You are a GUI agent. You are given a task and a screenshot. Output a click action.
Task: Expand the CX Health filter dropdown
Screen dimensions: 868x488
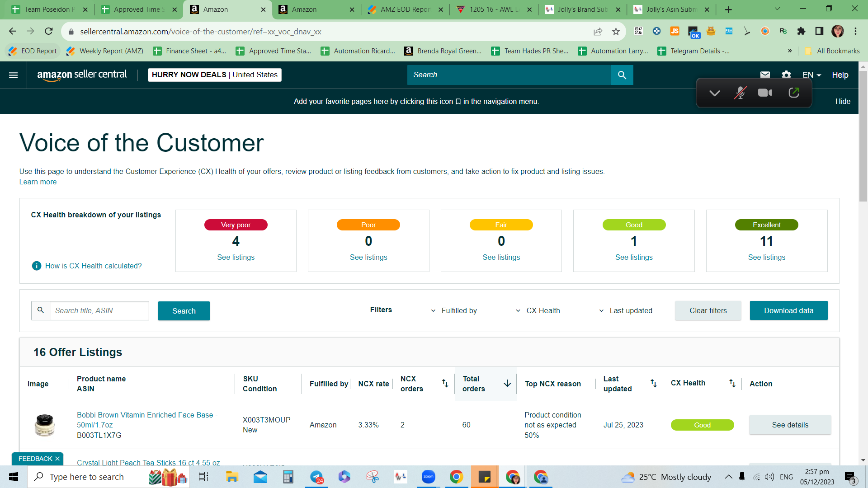tap(538, 310)
